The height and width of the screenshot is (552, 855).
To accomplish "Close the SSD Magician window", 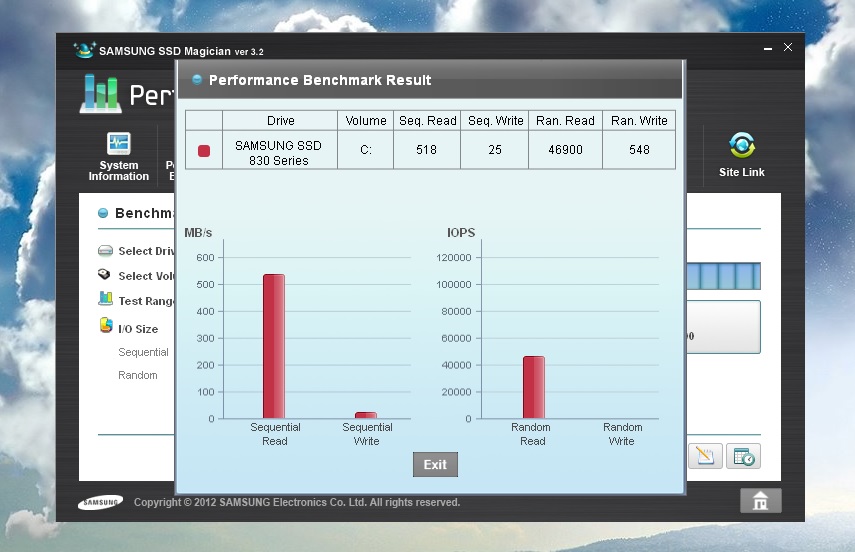I will pos(788,47).
